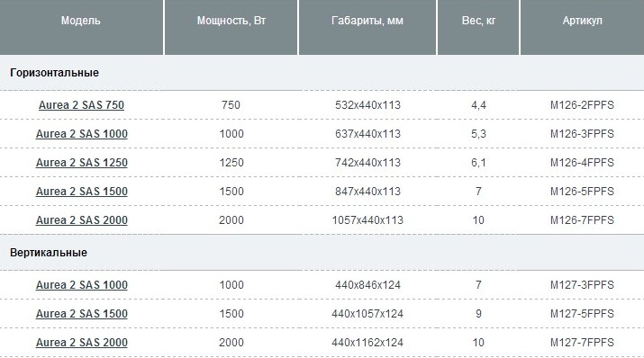Image resolution: width=644 pixels, height=358 pixels.
Task: Open horizontal Aurea 2 SAS 1000 model link
Action: pos(82,134)
